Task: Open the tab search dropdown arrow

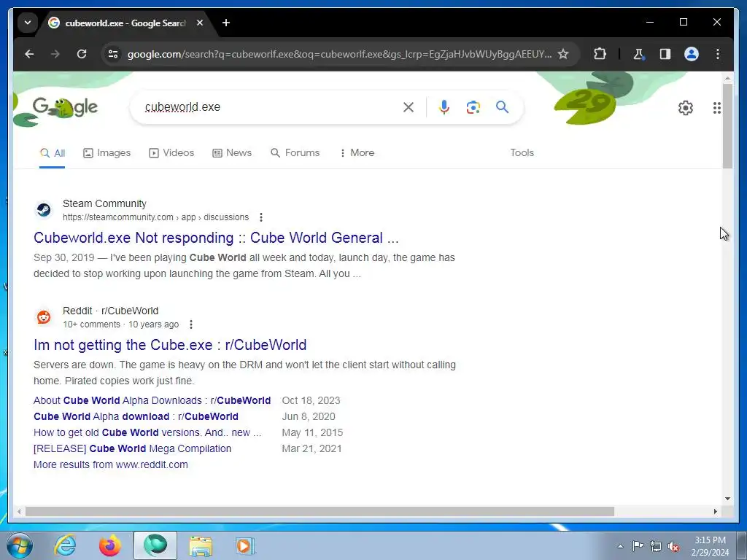Action: pos(28,23)
